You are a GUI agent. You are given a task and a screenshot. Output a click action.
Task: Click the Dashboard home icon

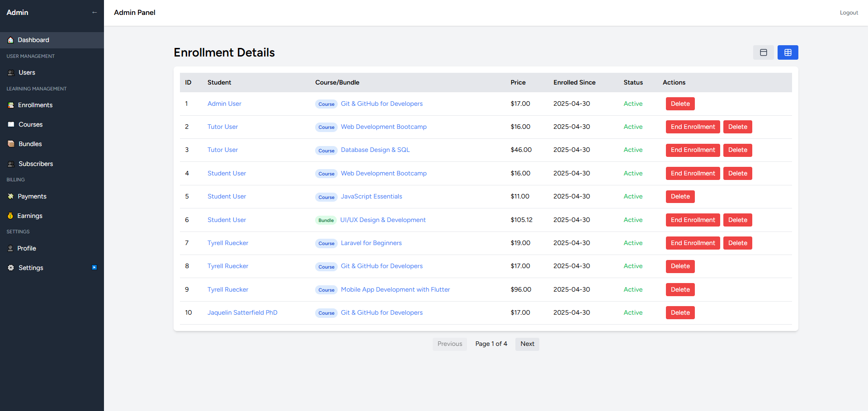click(x=10, y=40)
